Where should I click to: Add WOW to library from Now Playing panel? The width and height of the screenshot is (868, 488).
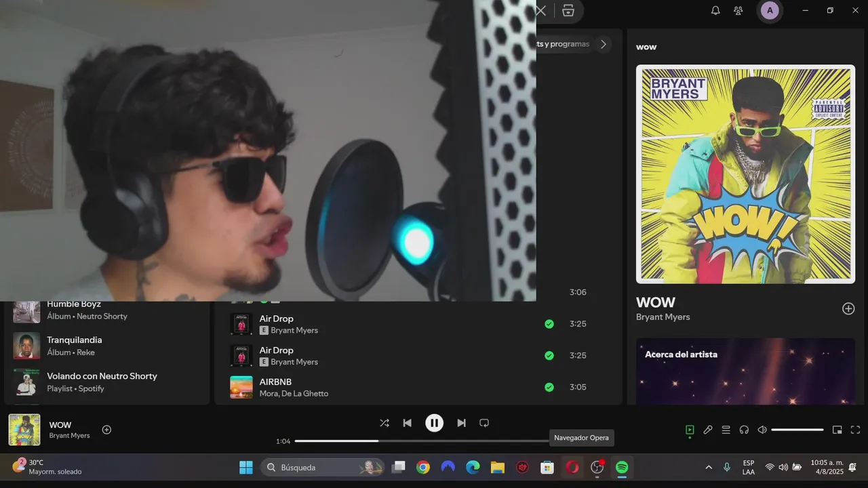pos(848,308)
